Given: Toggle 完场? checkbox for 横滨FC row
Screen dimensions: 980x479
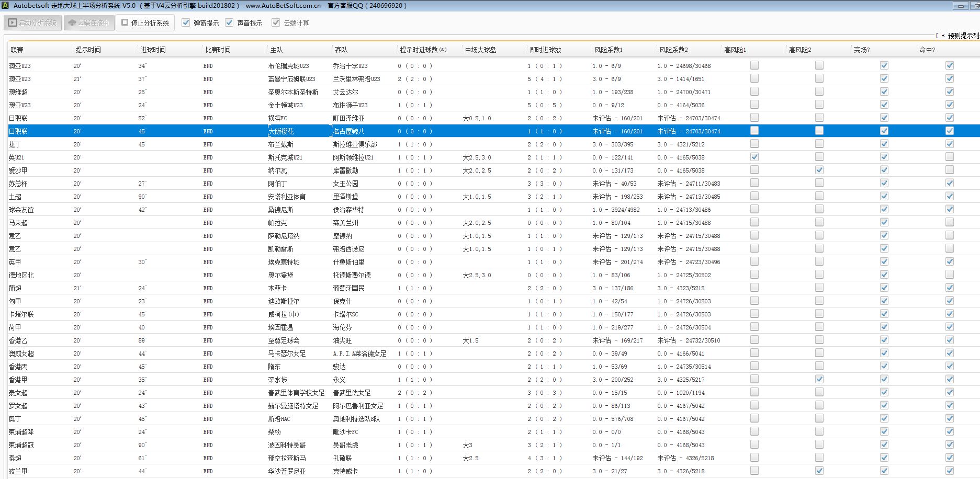Looking at the screenshot, I should [x=884, y=118].
